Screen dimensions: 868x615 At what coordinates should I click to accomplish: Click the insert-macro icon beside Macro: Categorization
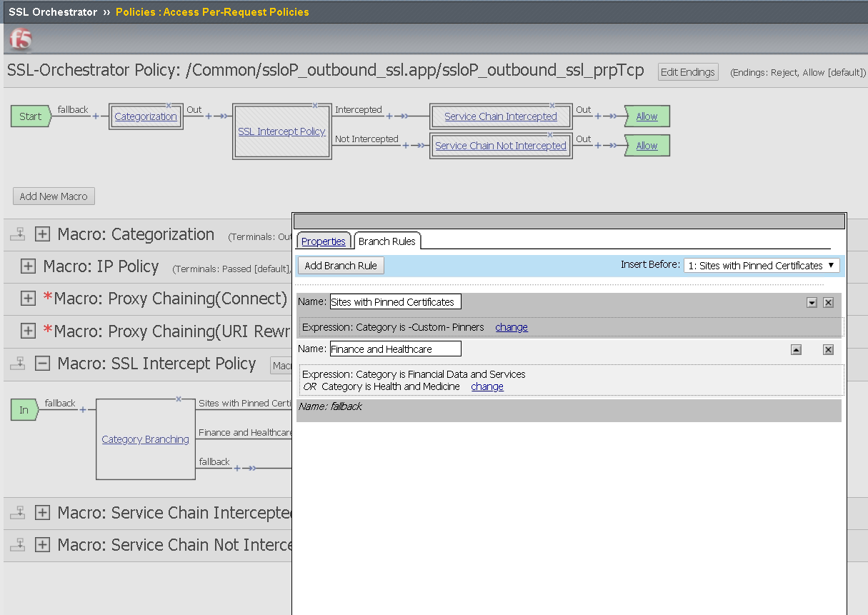click(18, 234)
